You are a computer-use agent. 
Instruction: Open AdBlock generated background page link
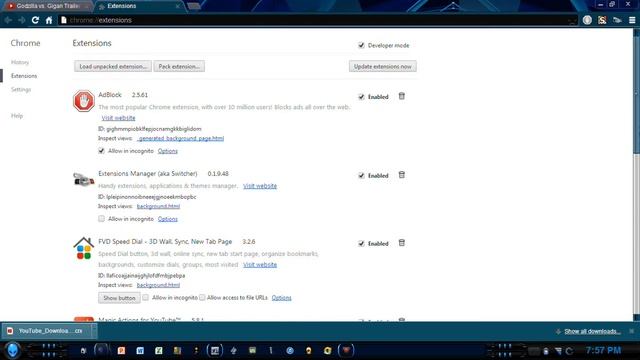(x=180, y=138)
